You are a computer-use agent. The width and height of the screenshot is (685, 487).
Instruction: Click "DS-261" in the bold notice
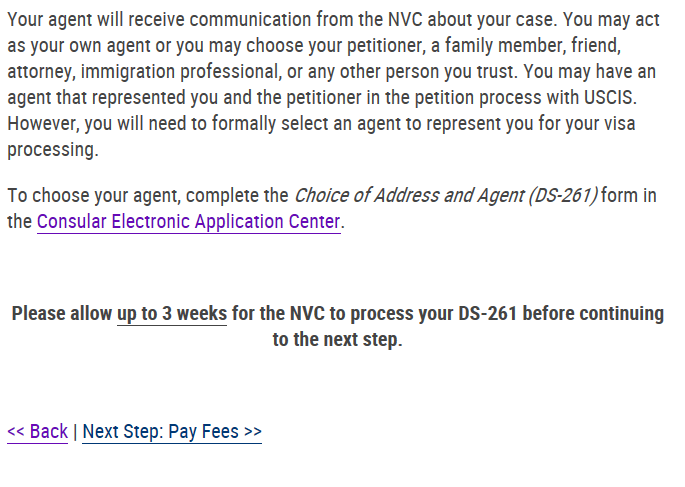click(x=488, y=314)
